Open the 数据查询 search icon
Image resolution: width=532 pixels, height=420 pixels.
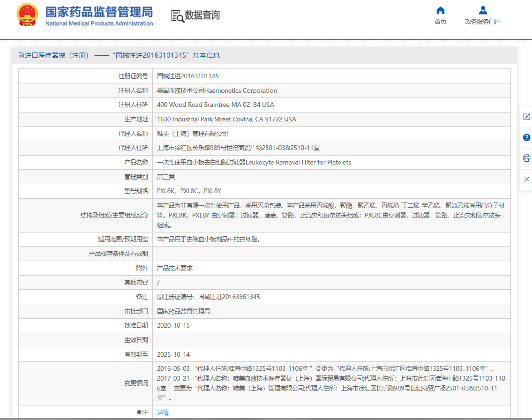point(178,16)
